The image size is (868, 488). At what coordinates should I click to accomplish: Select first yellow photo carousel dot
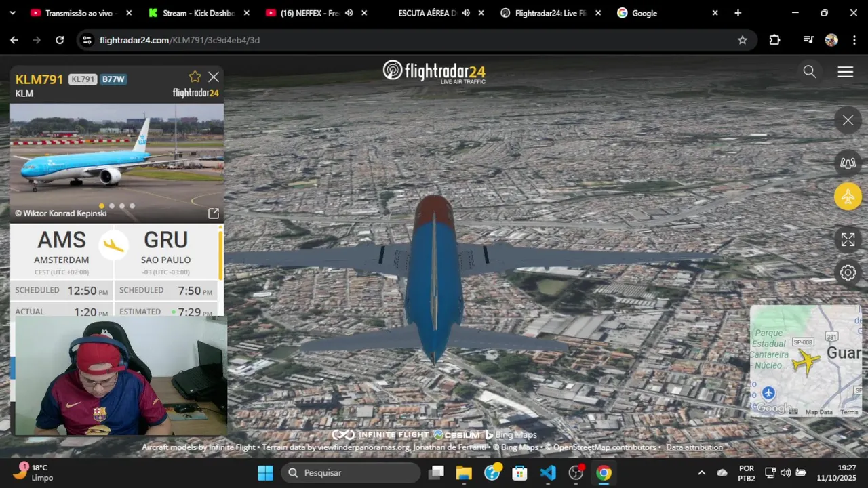102,206
